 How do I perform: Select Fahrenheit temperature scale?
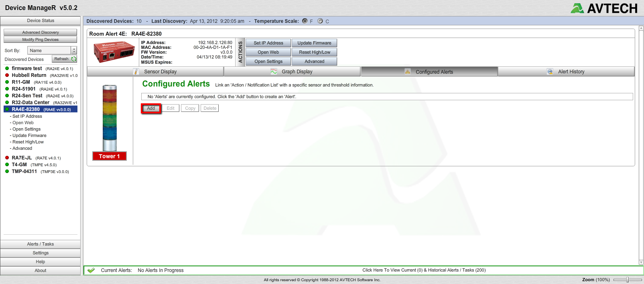[x=305, y=21]
